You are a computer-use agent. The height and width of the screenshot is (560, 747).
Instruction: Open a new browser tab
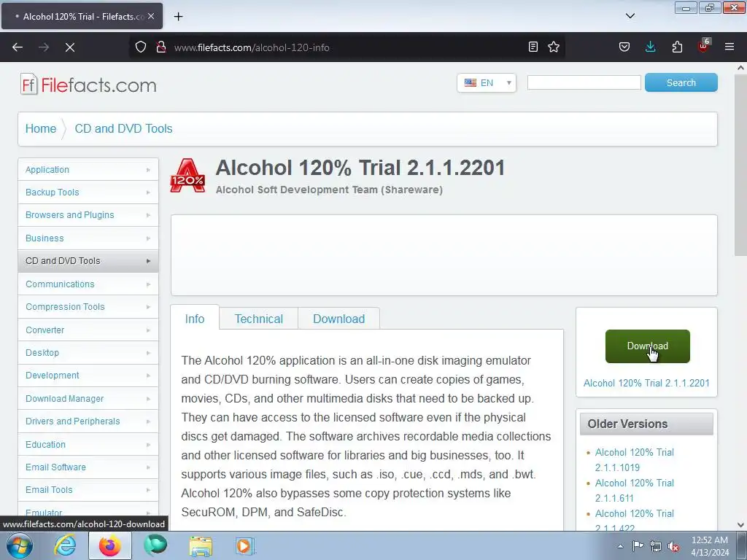click(x=178, y=17)
